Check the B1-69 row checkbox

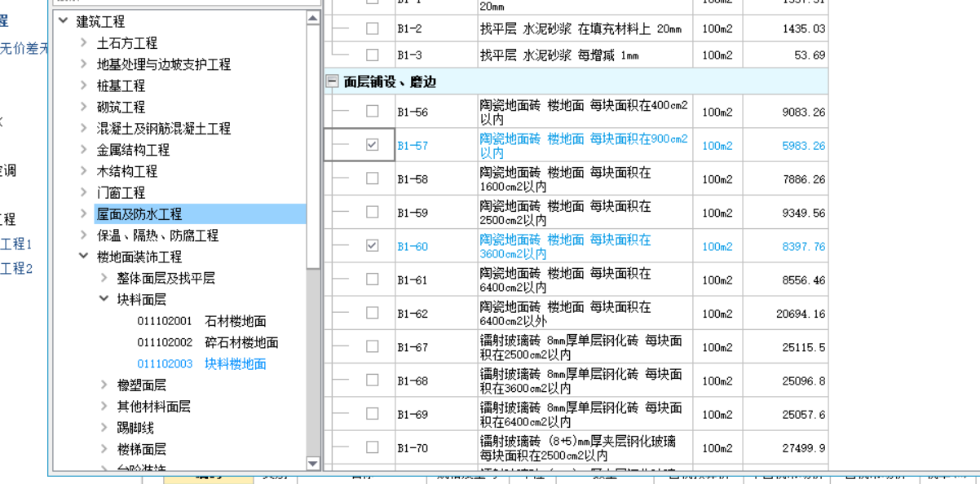pyautogui.click(x=372, y=414)
